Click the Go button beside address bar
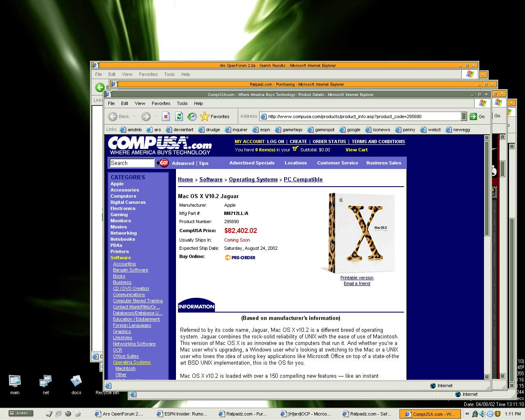525x420 pixels. point(477,116)
